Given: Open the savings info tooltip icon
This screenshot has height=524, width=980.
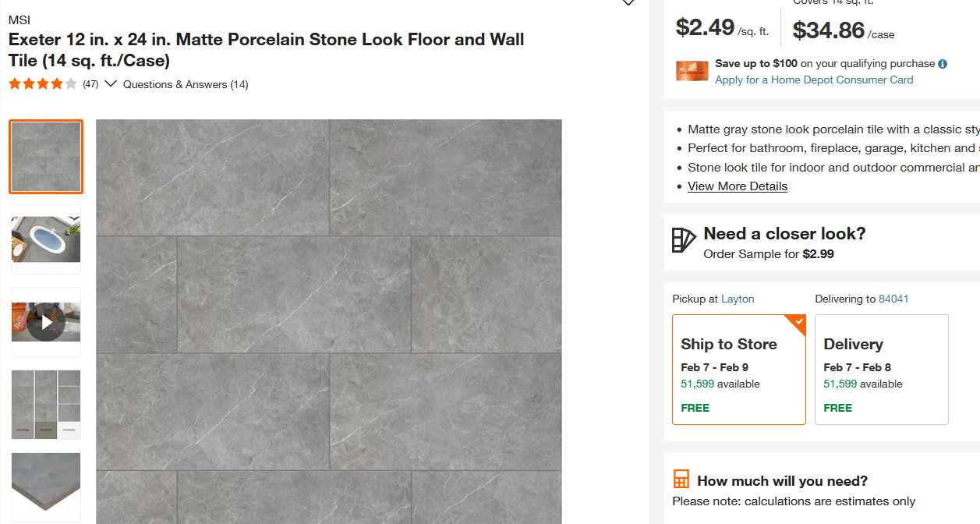Looking at the screenshot, I should [x=943, y=63].
